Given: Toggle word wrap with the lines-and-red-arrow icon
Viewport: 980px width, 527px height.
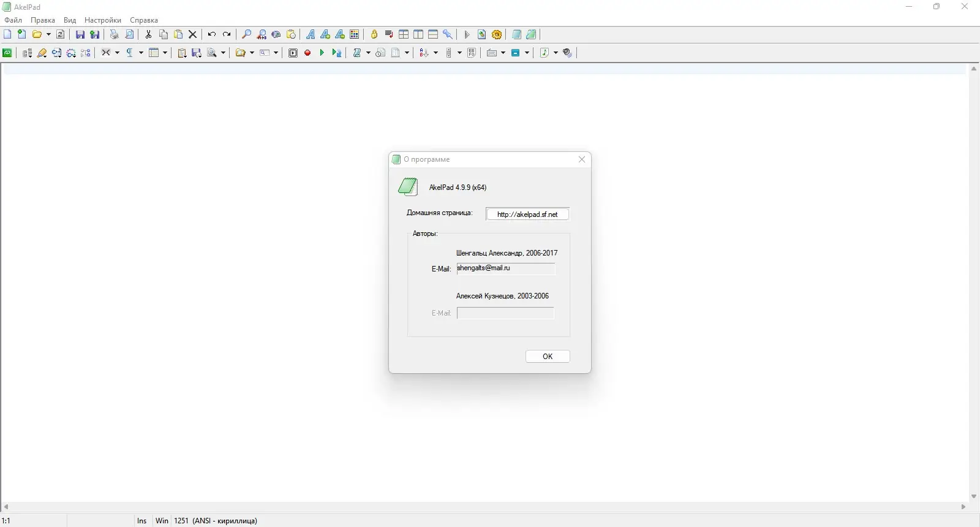Looking at the screenshot, I should coord(389,34).
